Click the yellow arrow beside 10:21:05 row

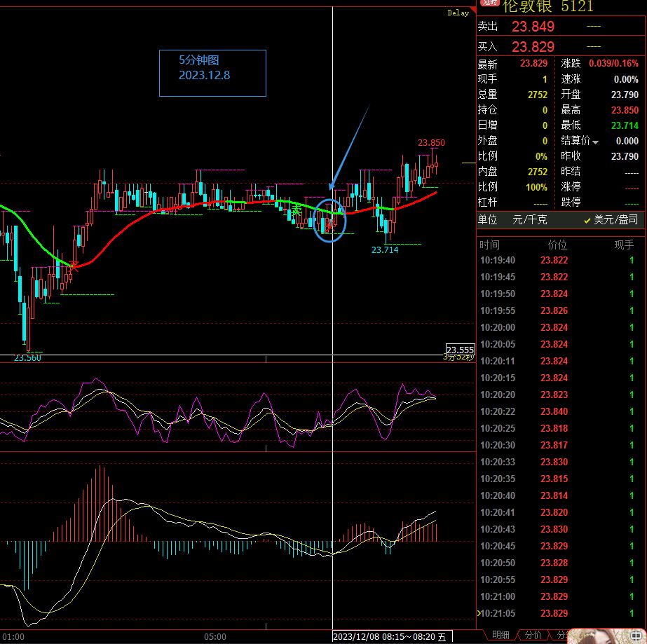(479, 613)
